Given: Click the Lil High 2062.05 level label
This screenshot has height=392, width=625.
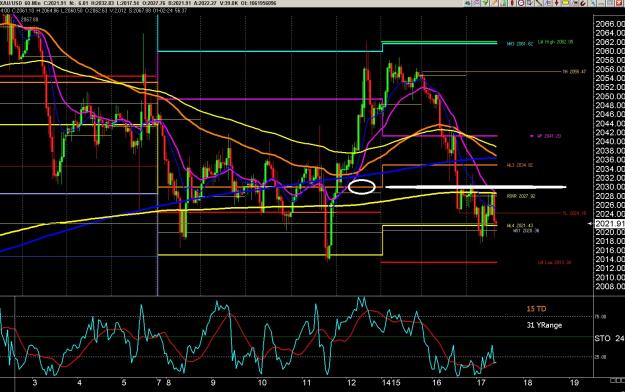Looking at the screenshot, I should [555, 42].
